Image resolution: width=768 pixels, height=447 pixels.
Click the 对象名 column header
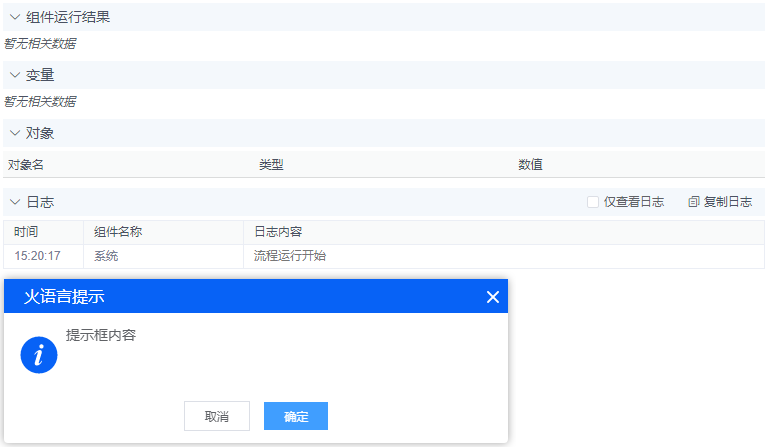(25, 165)
